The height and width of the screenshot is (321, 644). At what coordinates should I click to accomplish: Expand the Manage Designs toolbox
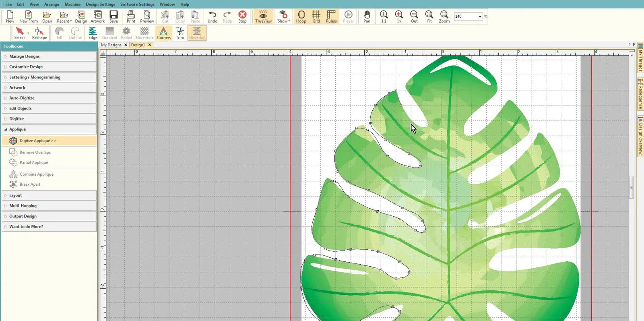pyautogui.click(x=49, y=56)
